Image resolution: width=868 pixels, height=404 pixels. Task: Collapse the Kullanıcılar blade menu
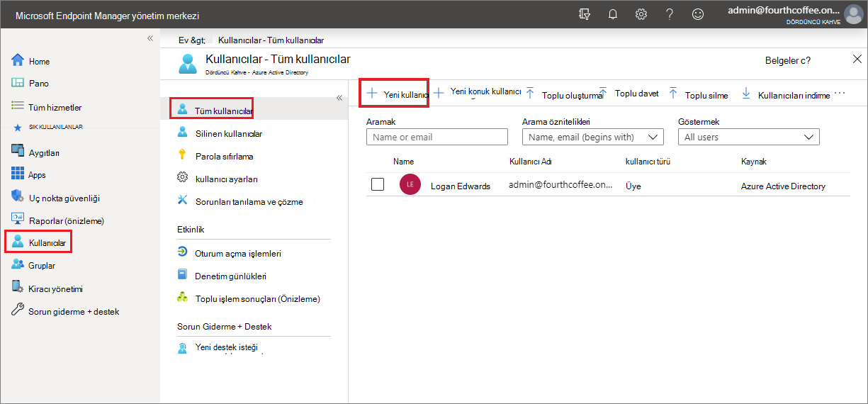pos(339,98)
